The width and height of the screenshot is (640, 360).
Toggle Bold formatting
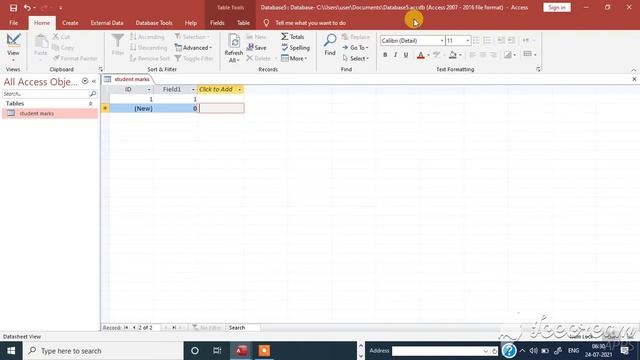point(385,55)
